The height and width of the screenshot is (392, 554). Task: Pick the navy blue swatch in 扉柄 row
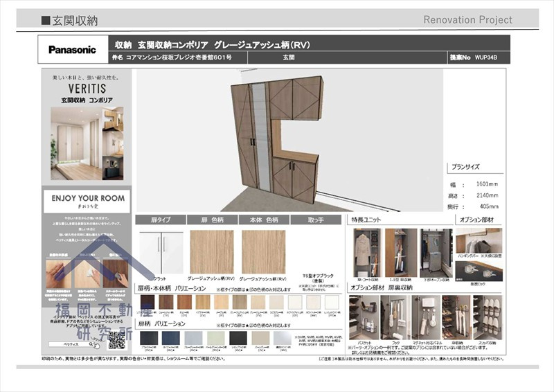tap(170, 338)
